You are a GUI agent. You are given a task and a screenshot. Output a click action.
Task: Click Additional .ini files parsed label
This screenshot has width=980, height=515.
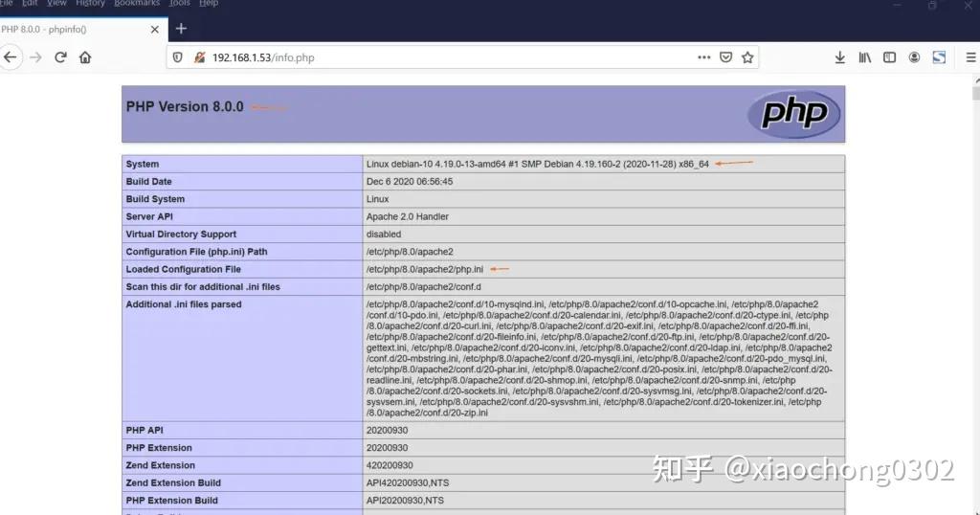pyautogui.click(x=184, y=303)
